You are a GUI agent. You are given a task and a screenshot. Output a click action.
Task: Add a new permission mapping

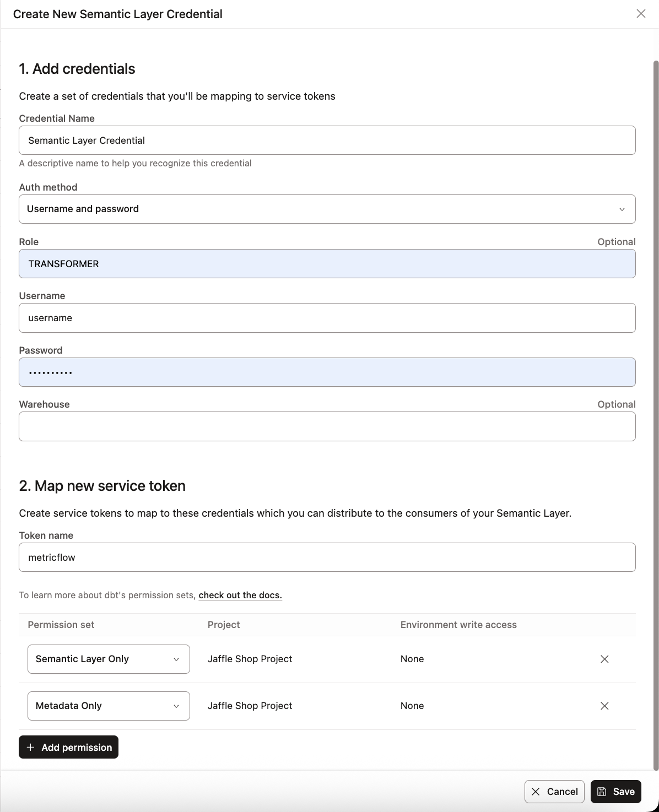click(x=68, y=747)
